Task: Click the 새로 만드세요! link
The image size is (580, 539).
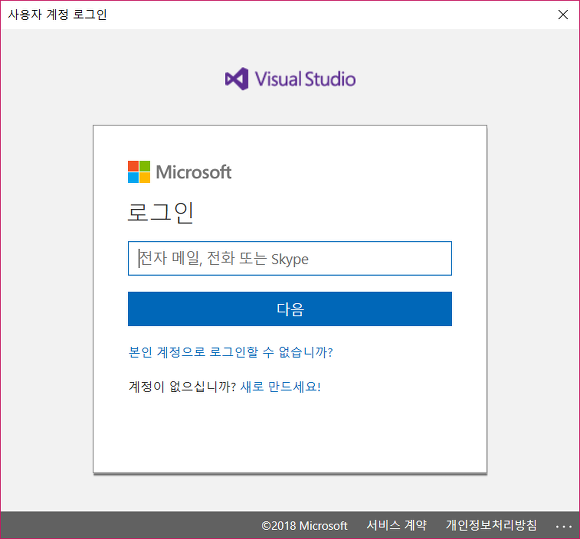Action: coord(280,387)
